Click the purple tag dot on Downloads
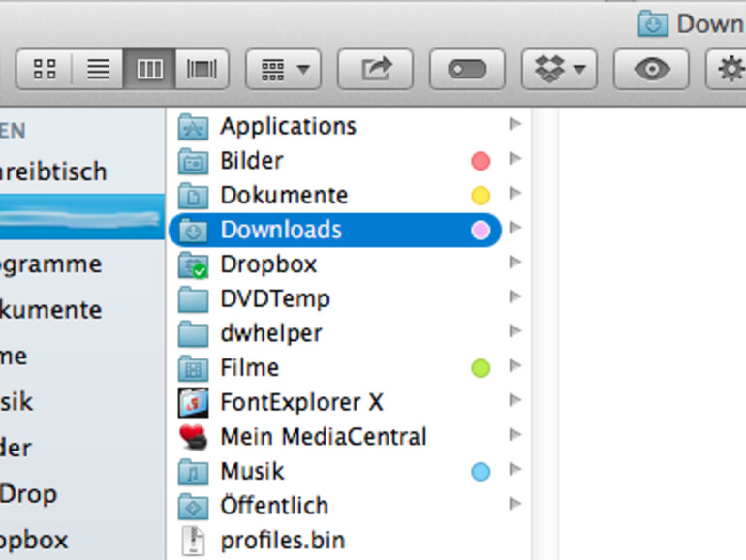 [481, 231]
